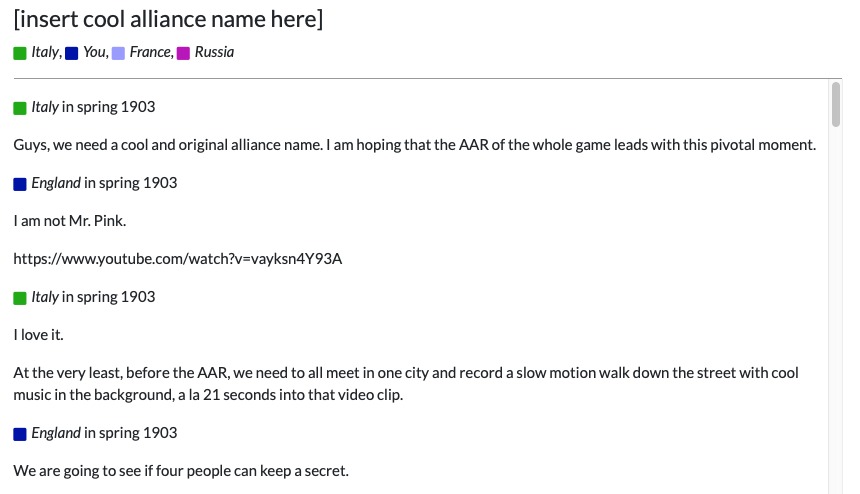This screenshot has height=494, width=860.
Task: Click Italy's message about a cool alliance name
Action: coord(415,145)
